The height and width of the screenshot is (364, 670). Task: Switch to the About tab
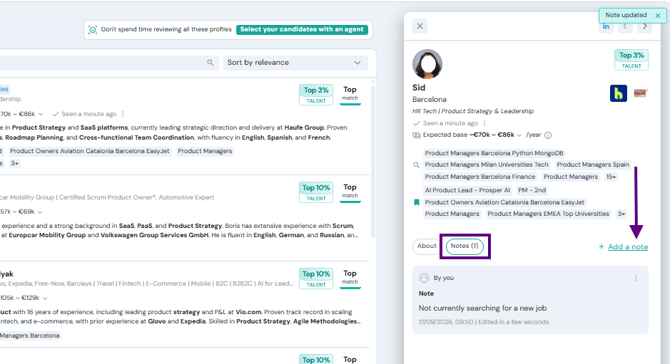(426, 246)
